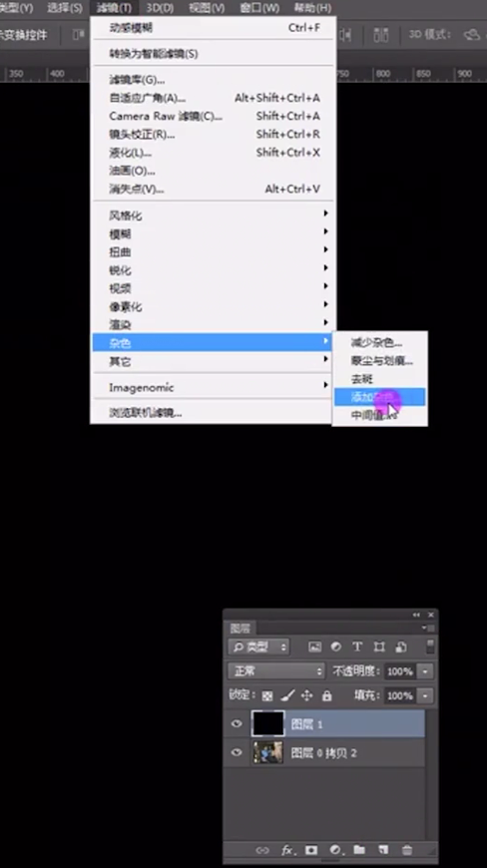
Task: Open 液化(L) filter
Action: (x=214, y=153)
